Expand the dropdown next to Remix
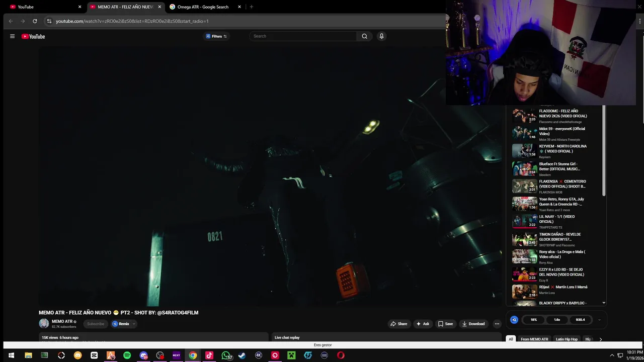 [134, 324]
